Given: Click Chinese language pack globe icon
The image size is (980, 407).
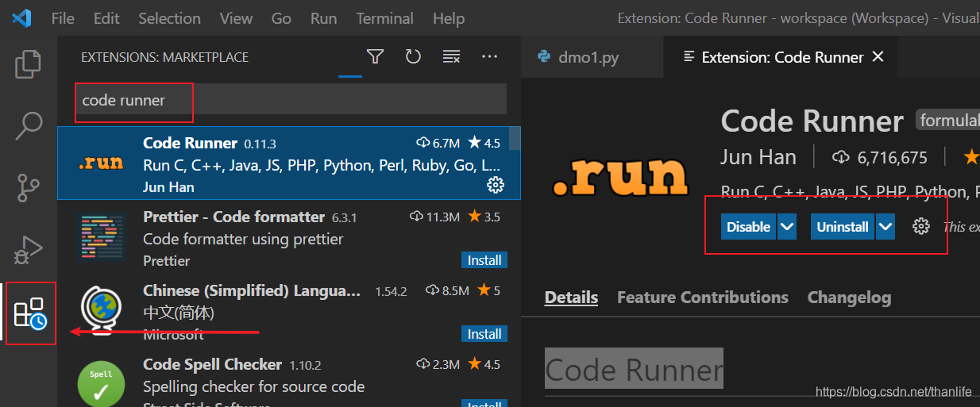Looking at the screenshot, I should (x=101, y=311).
